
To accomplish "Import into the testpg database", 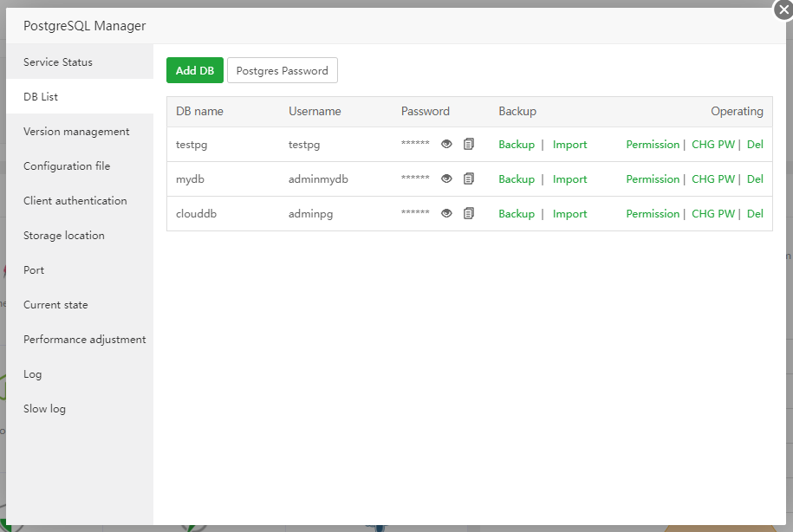I will tap(569, 144).
